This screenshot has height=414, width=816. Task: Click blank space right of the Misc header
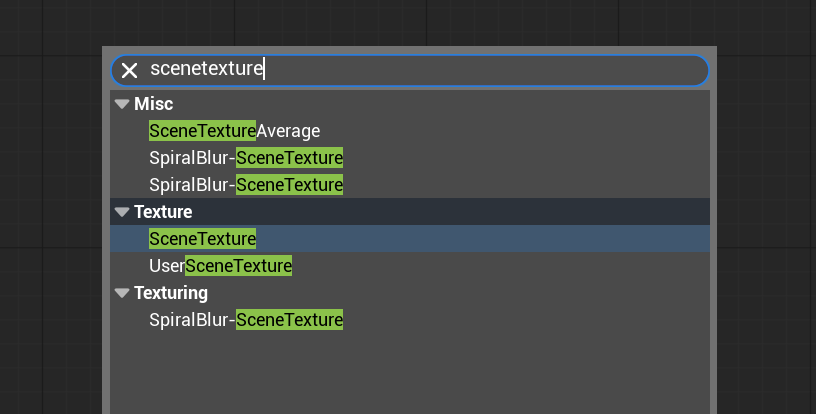pos(450,104)
